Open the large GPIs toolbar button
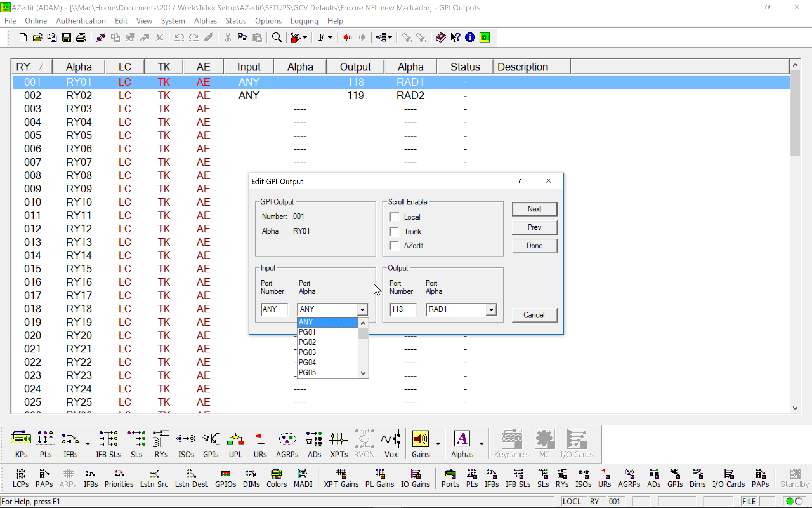 [211, 444]
